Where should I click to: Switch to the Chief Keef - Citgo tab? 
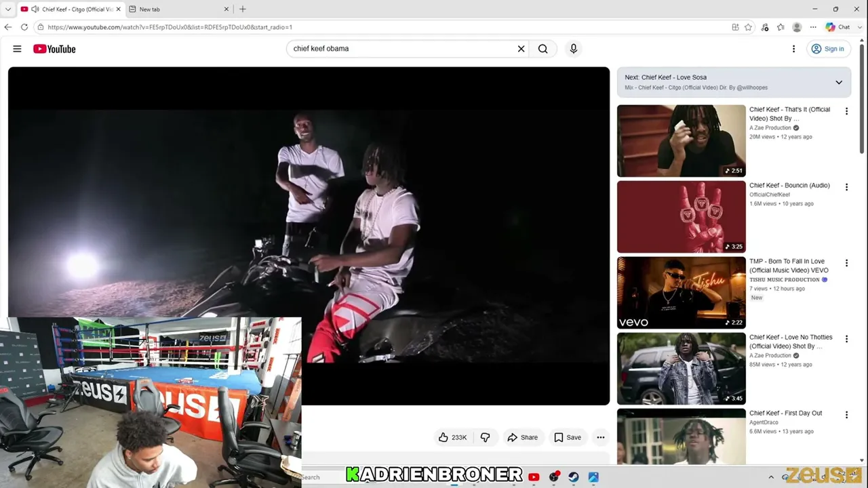71,9
